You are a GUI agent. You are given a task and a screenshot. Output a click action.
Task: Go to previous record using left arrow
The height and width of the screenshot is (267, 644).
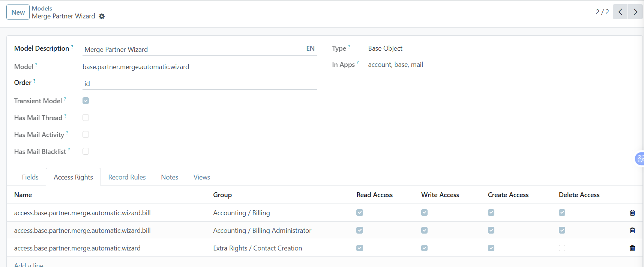[620, 12]
